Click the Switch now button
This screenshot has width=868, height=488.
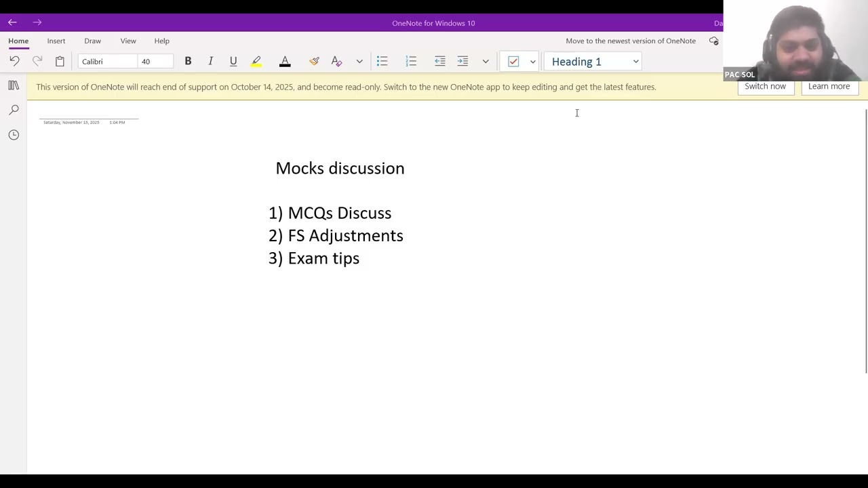tap(765, 87)
